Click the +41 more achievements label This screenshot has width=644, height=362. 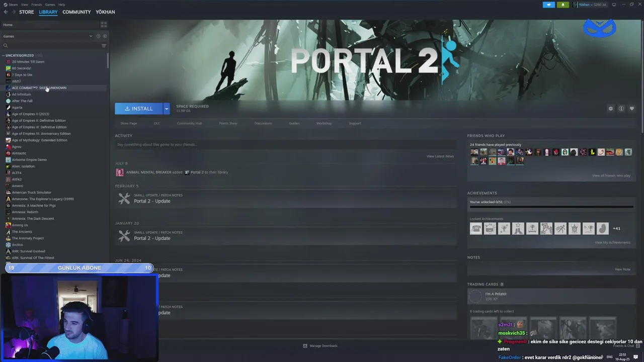pos(616,229)
